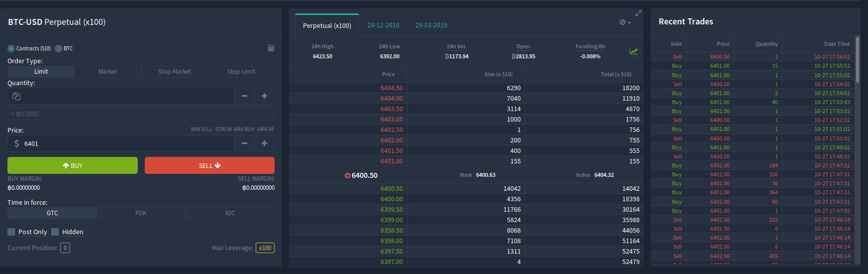
Task: Select ask price 6403.00 in order book
Action: [x=391, y=120]
